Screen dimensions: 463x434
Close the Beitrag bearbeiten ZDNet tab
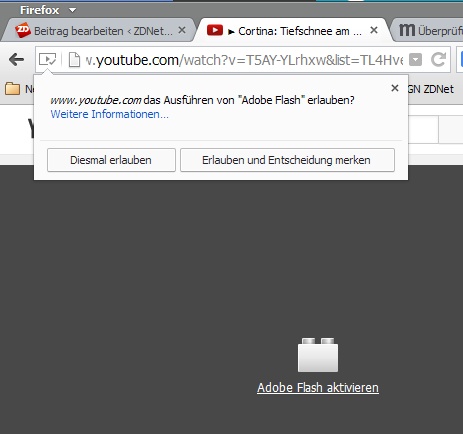coord(182,30)
